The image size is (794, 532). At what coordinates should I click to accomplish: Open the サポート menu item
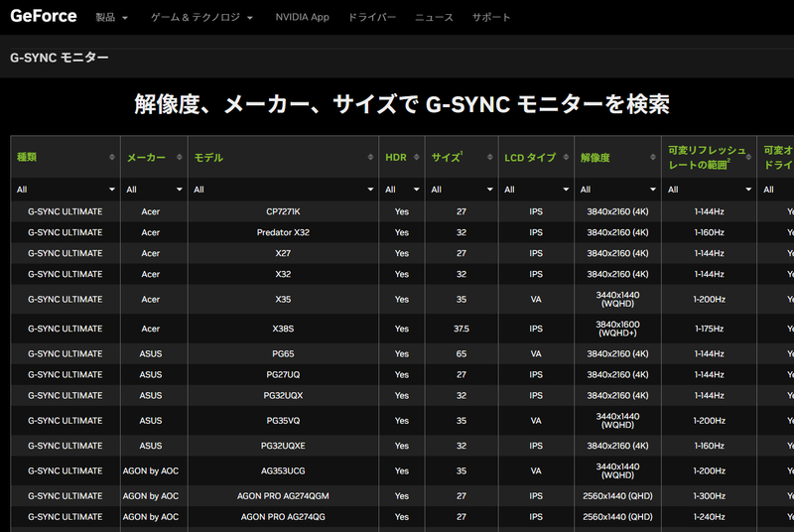[x=491, y=17]
